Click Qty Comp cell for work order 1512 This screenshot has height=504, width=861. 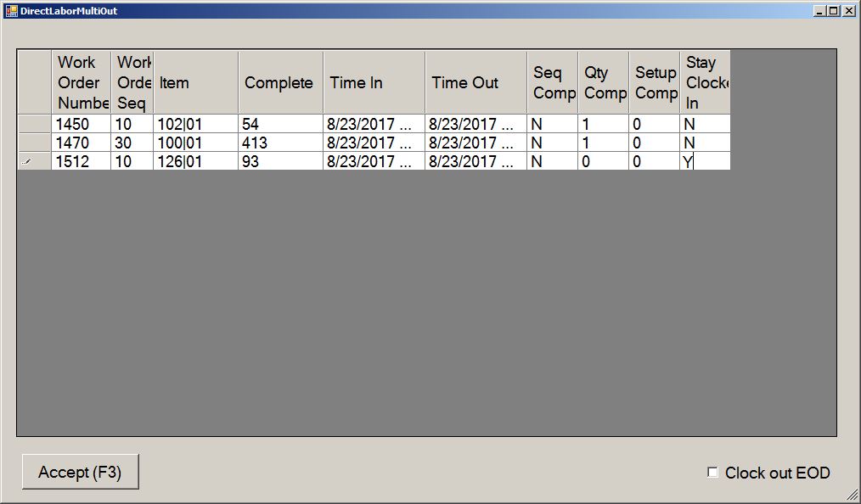point(603,161)
